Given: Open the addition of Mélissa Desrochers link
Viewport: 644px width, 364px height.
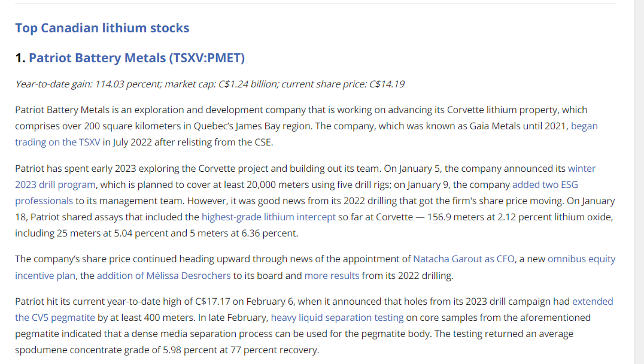Looking at the screenshot, I should (x=164, y=275).
